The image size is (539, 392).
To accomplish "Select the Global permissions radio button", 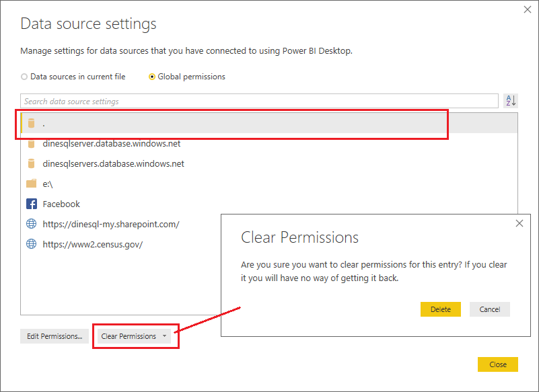I will coord(152,77).
